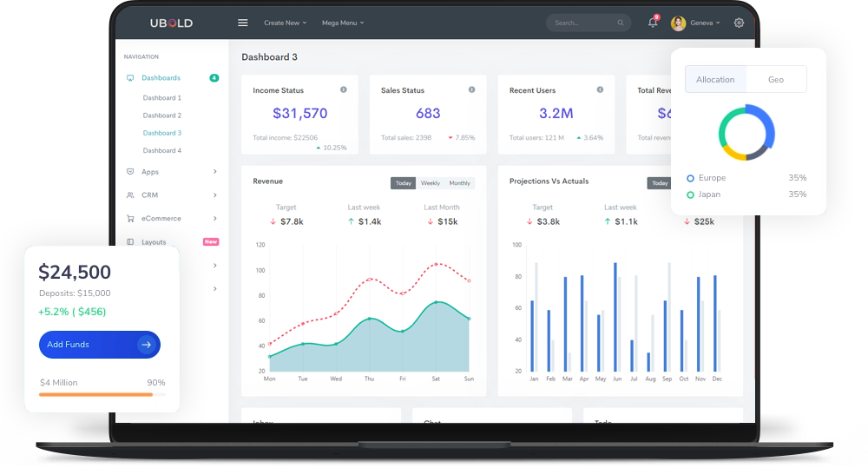
Task: Open Dashboard 1 in sidebar
Action: click(161, 98)
